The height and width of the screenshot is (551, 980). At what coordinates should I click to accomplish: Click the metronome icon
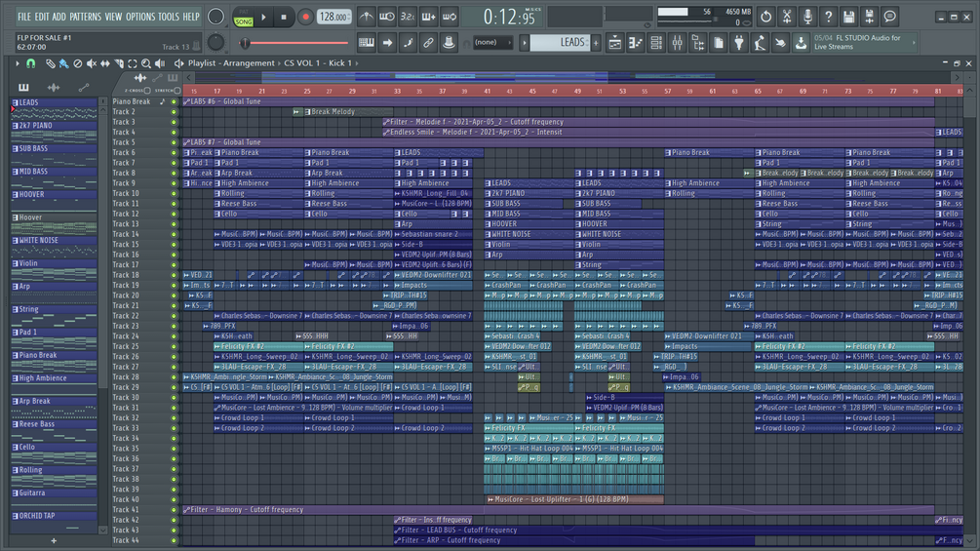(367, 17)
